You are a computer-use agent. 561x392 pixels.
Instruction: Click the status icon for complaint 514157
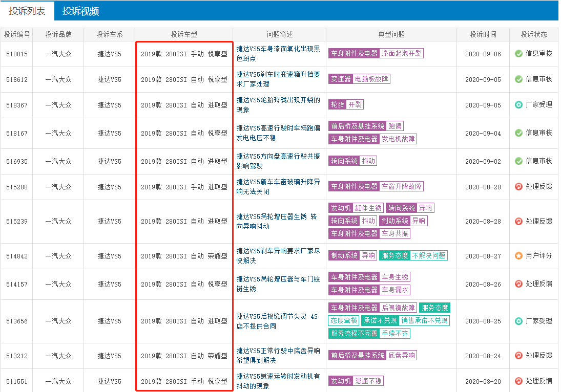pos(518,284)
